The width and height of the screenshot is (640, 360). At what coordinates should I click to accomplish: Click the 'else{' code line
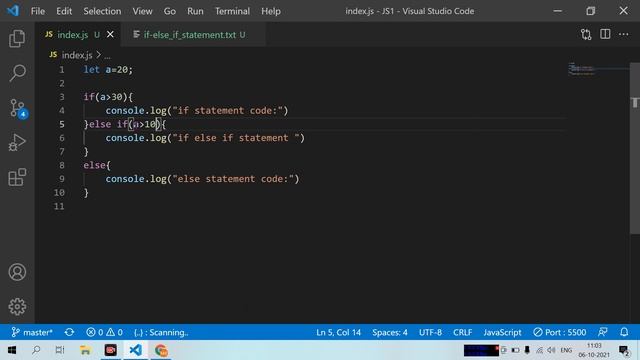point(97,165)
